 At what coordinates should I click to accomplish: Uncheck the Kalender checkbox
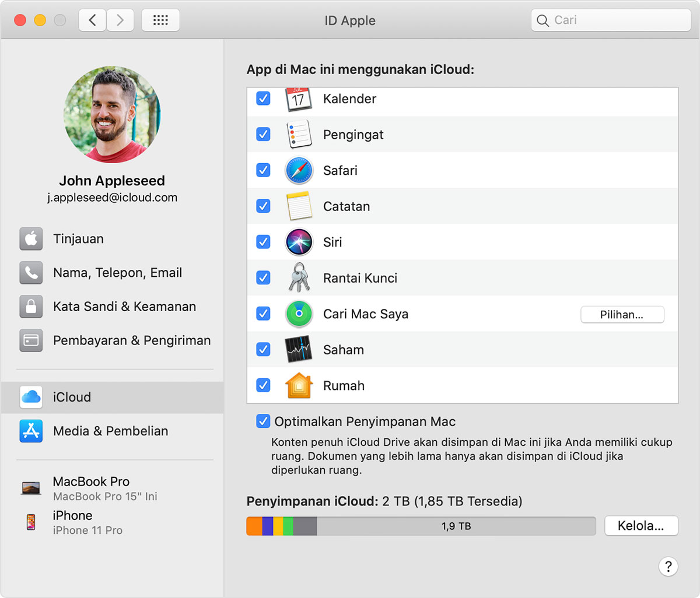coord(263,99)
